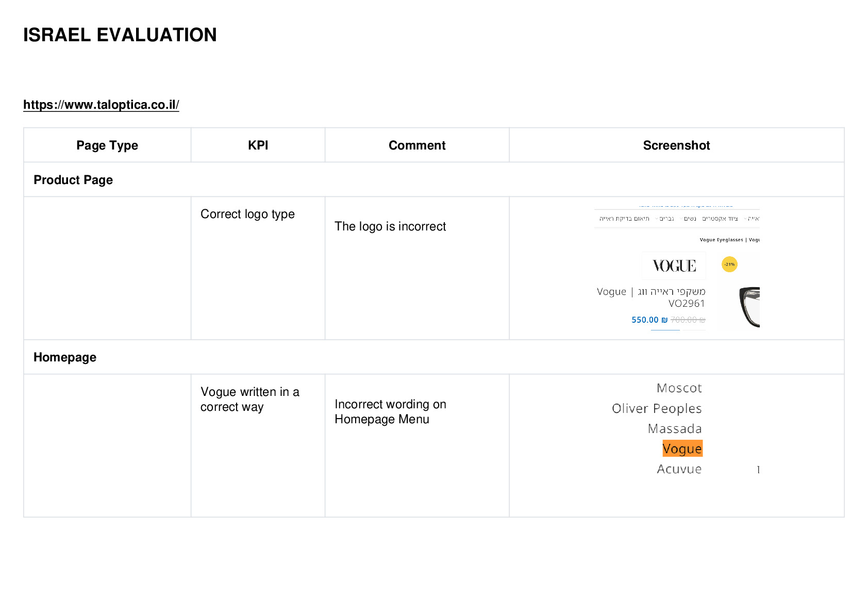Image resolution: width=868 pixels, height=614 pixels.
Task: Click the Vogue Eyeglasses breadcrumb text
Action: pyautogui.click(x=721, y=240)
